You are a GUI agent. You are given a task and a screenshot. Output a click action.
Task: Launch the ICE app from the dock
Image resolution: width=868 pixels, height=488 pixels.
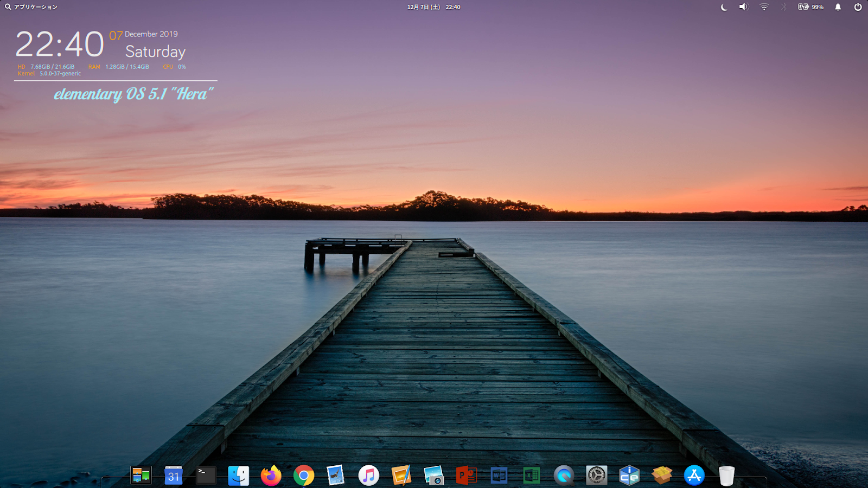[x=629, y=476]
